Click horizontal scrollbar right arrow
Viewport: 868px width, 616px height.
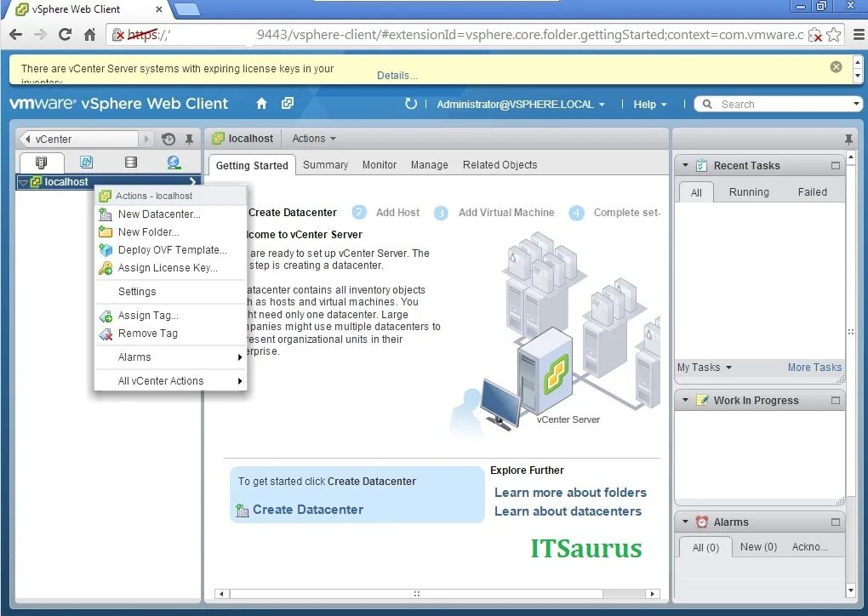652,594
